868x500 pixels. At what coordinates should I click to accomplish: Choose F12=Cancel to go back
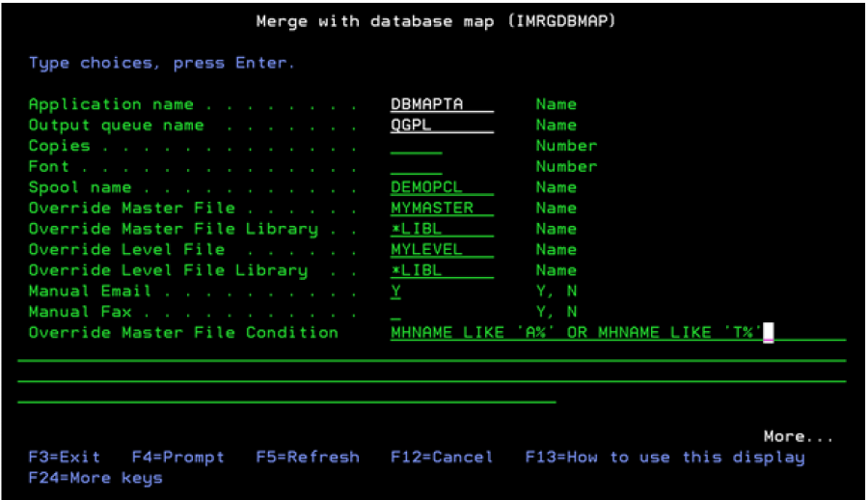pyautogui.click(x=441, y=457)
